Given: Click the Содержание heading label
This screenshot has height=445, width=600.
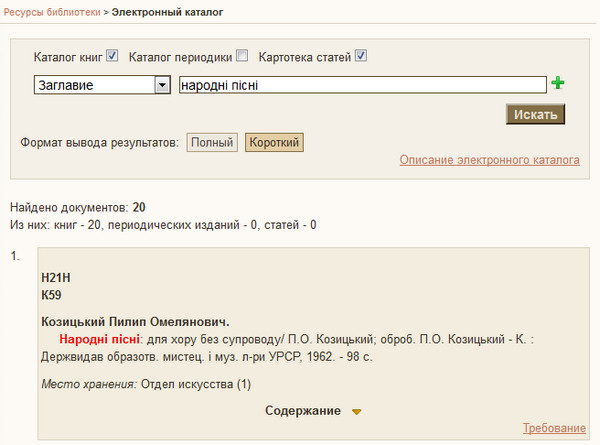Looking at the screenshot, I should coord(303,411).
